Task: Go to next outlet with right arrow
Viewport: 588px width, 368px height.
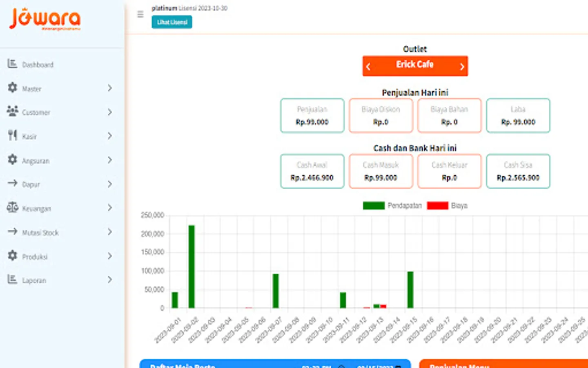Action: pyautogui.click(x=462, y=67)
